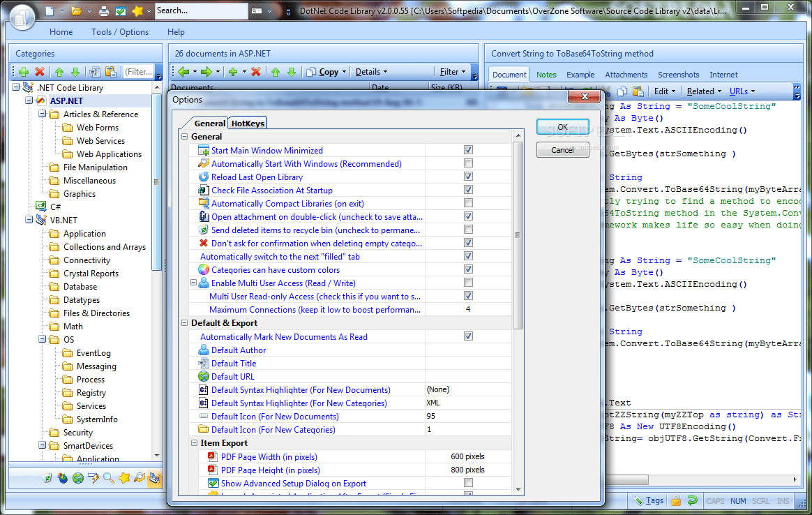The height and width of the screenshot is (515, 812).
Task: Switch to the HotKeys tab
Action: pyautogui.click(x=247, y=122)
